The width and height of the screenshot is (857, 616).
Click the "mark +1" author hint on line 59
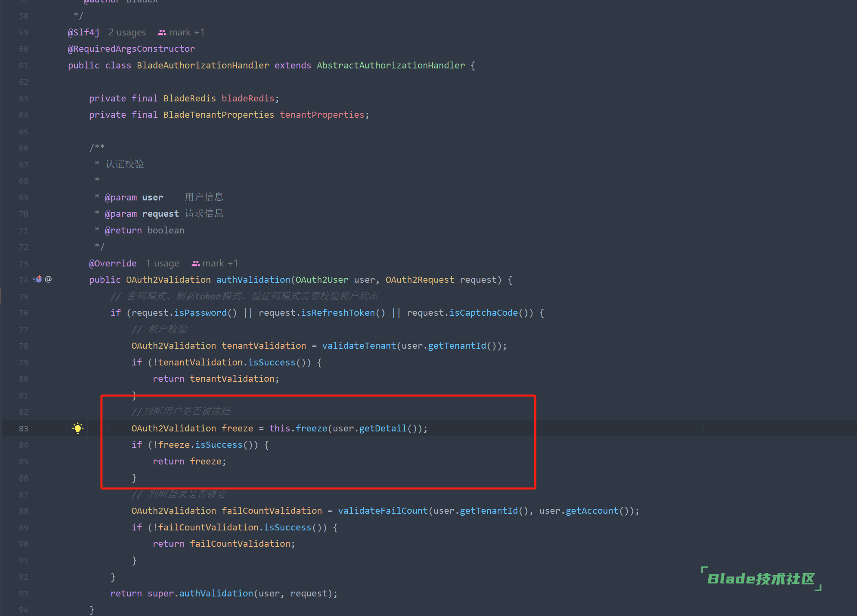[187, 32]
